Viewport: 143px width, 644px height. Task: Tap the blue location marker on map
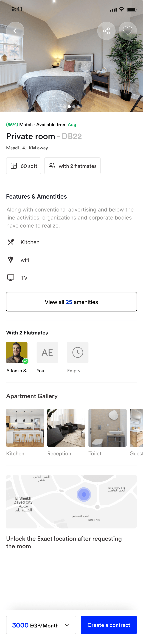pyautogui.click(x=84, y=494)
